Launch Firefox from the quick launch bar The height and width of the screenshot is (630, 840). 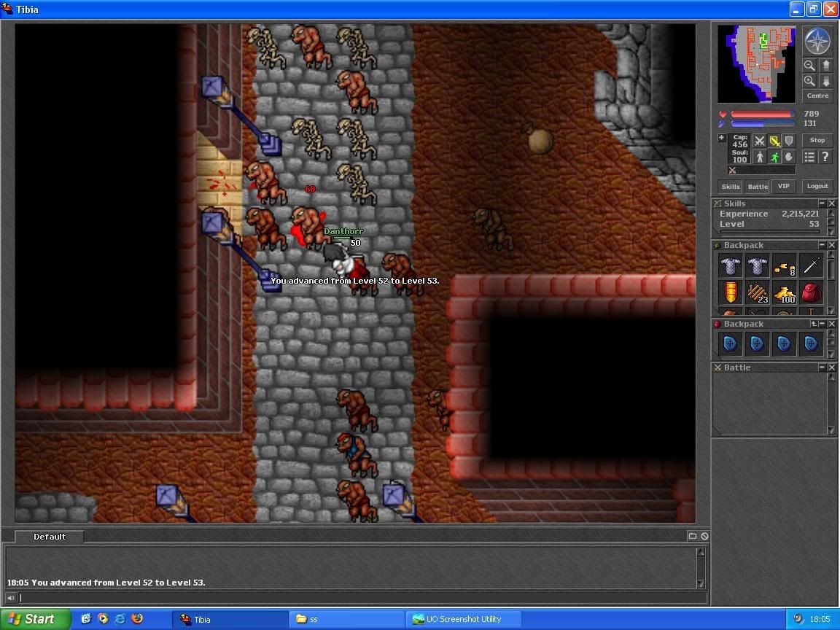tap(137, 619)
